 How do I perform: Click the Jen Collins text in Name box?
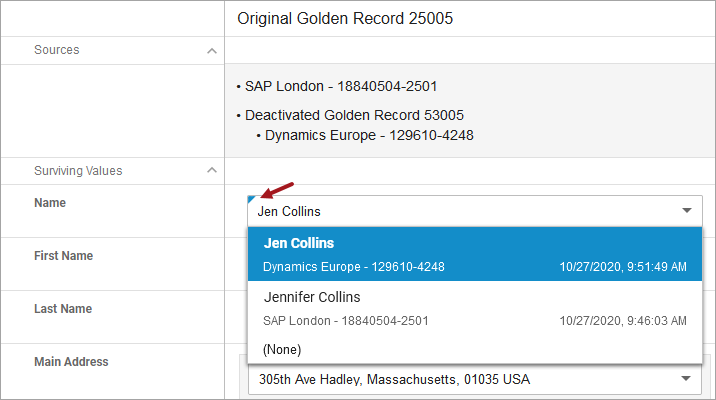coord(290,211)
